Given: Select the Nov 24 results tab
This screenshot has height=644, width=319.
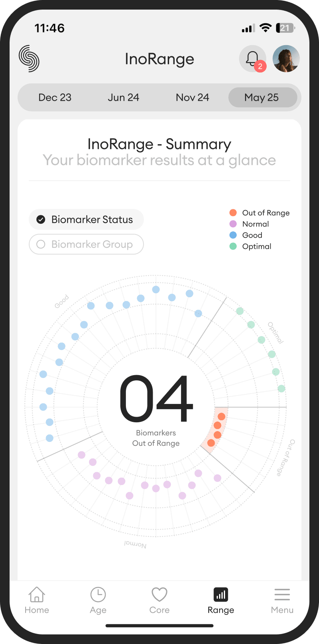Looking at the screenshot, I should pyautogui.click(x=192, y=97).
